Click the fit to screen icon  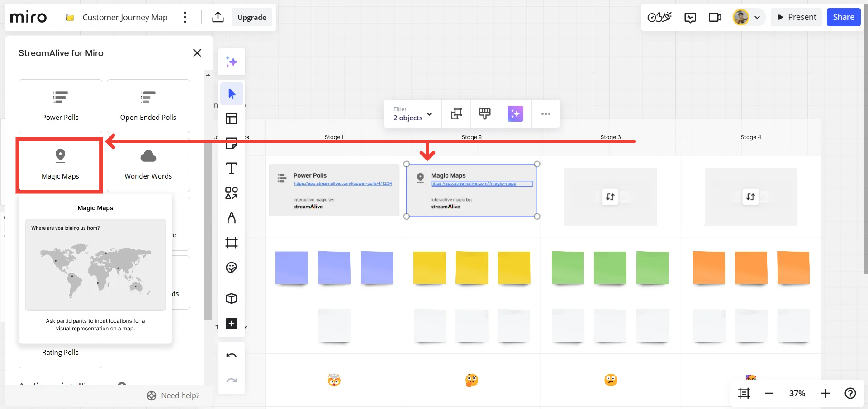coord(744,393)
